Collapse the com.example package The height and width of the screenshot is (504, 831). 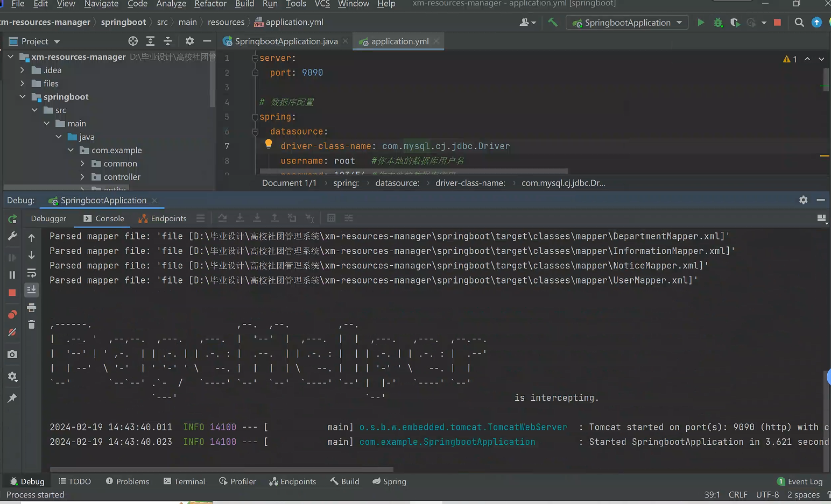click(x=71, y=150)
